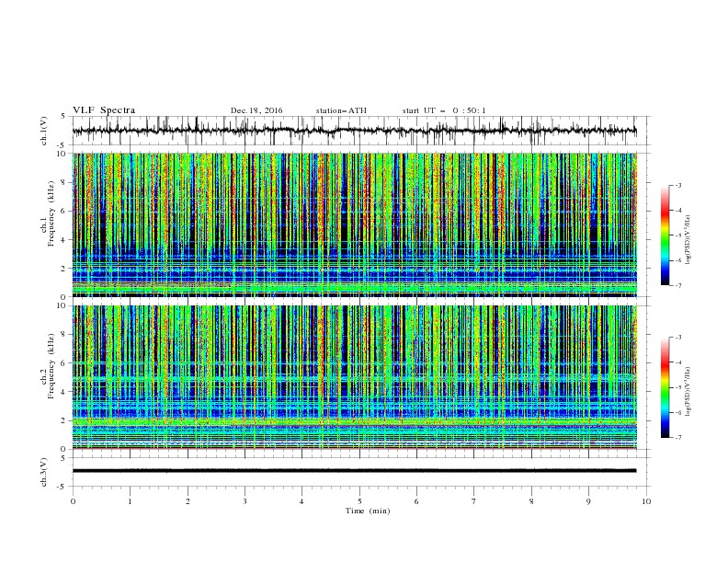Viewport: 728px width, 563px height.
Task: Click the "5" tick on ch.1(V) axis
Action: pyautogui.click(x=64, y=116)
